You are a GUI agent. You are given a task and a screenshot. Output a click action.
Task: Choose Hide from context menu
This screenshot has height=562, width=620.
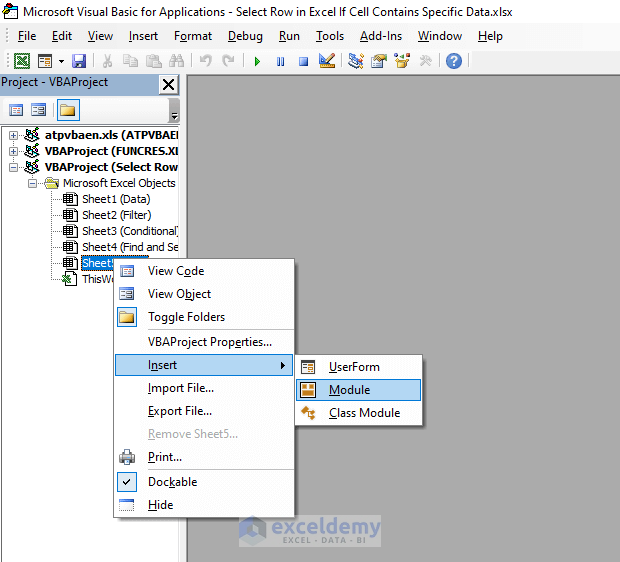(x=204, y=505)
